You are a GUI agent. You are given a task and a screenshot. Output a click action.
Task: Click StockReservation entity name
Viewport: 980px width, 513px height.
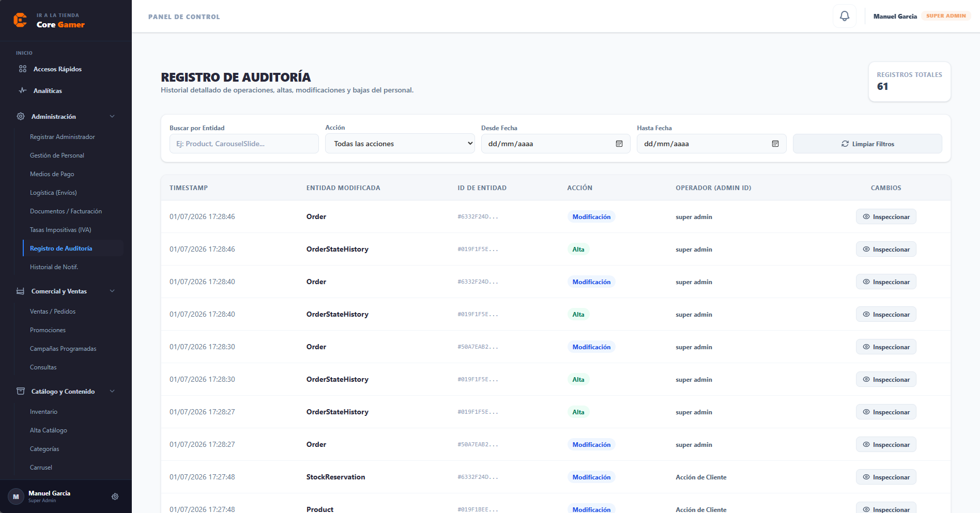pos(335,477)
